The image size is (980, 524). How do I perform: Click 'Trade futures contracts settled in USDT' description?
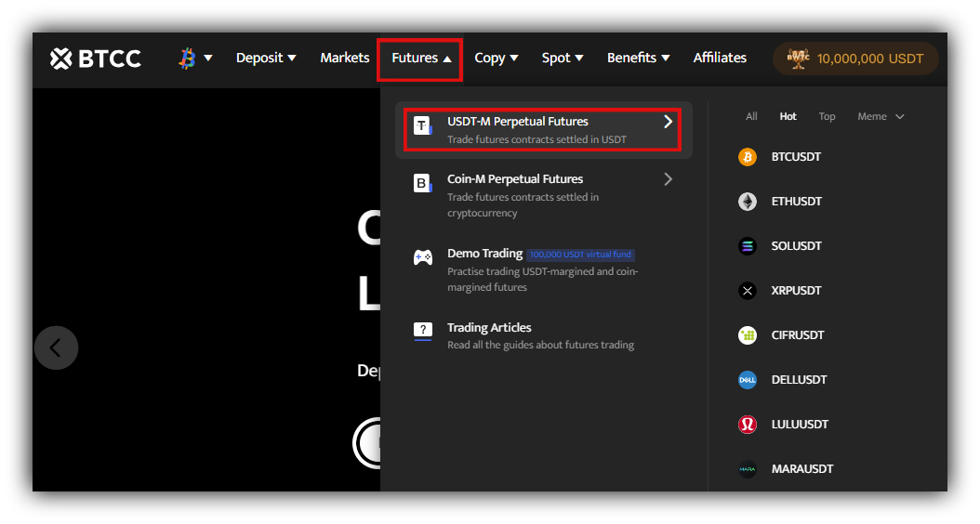(536, 139)
